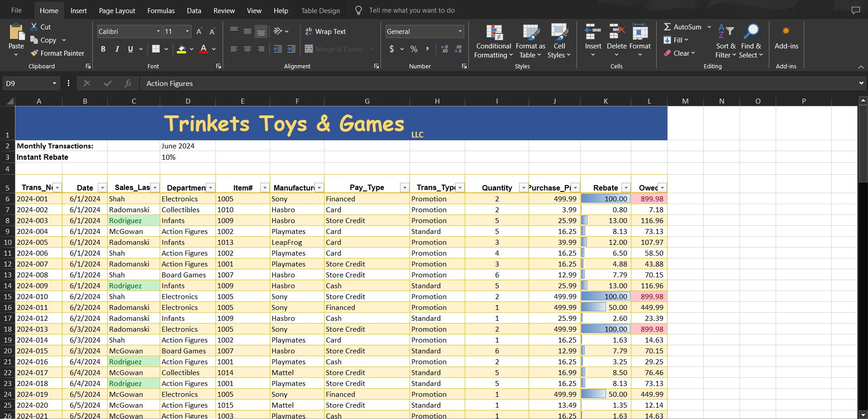868x419 pixels.
Task: Open Find & Select options
Action: pos(751,41)
